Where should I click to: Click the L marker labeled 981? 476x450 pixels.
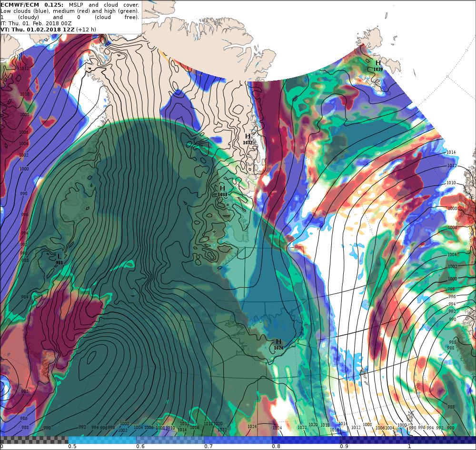point(59,259)
